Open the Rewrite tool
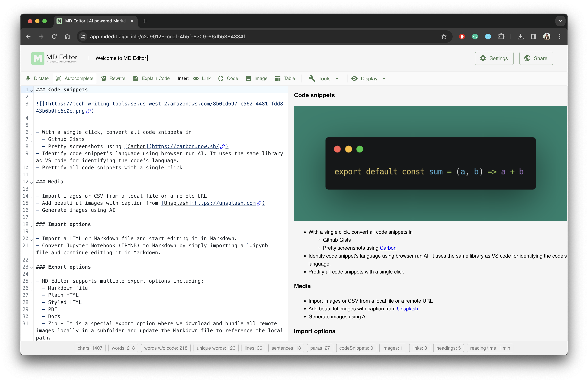Screen dimensions: 588x382 point(113,78)
